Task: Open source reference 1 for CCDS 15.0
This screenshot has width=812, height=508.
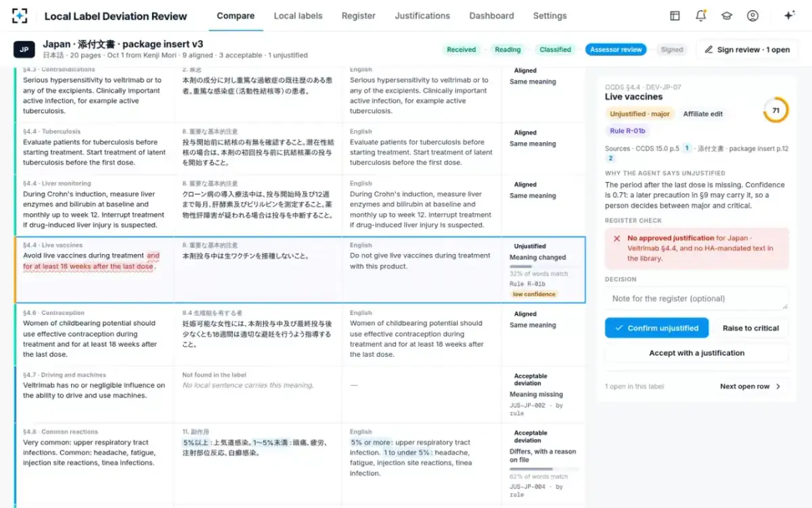Action: pyautogui.click(x=686, y=148)
